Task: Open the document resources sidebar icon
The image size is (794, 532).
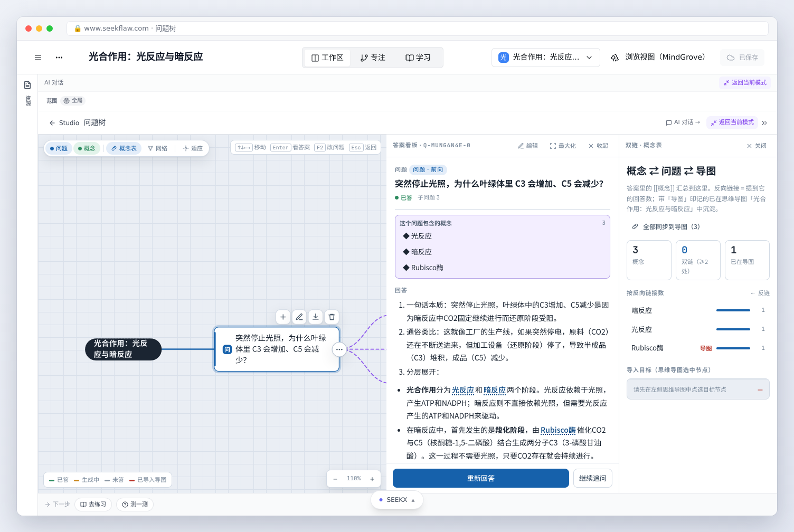Action: [x=27, y=85]
